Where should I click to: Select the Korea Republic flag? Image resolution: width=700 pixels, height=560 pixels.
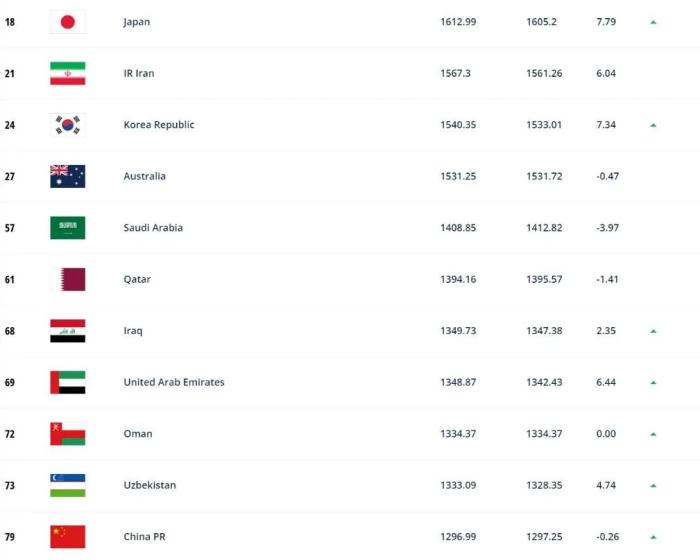pos(68,125)
